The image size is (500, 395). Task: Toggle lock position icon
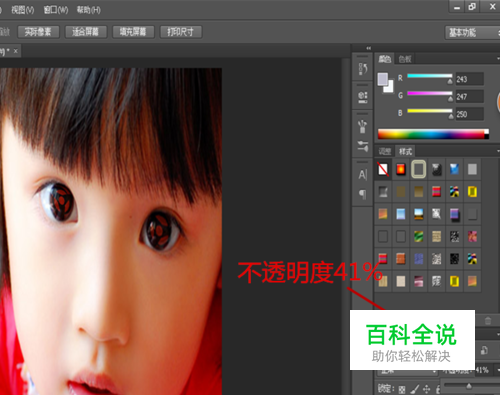427,389
